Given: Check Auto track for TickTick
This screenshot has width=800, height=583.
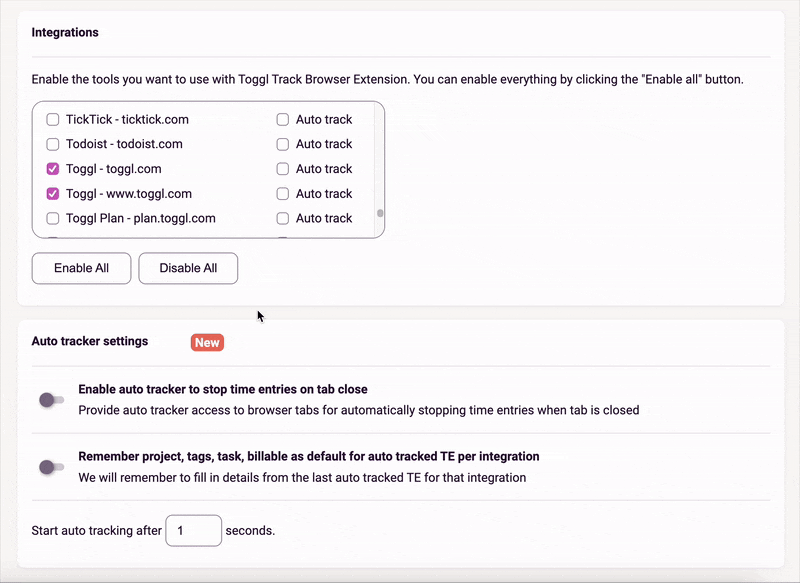Looking at the screenshot, I should (x=282, y=119).
